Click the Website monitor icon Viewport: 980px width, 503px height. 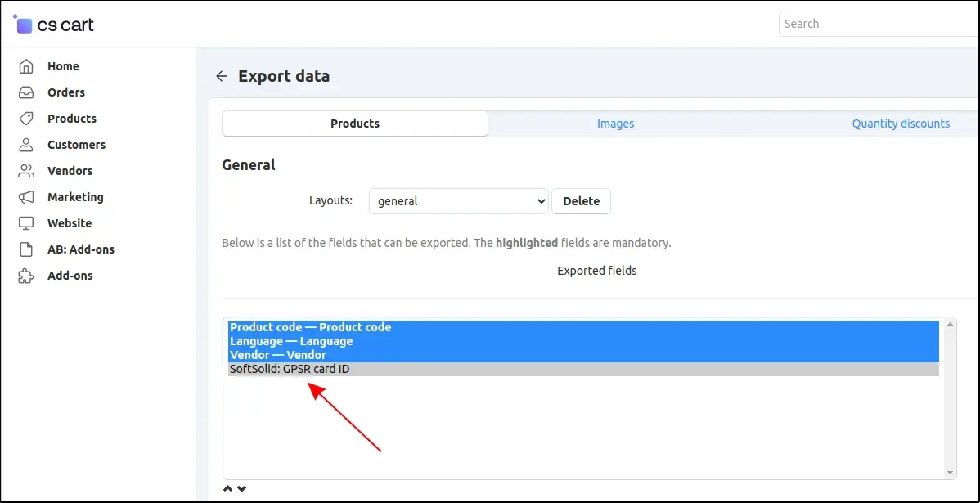[25, 224]
